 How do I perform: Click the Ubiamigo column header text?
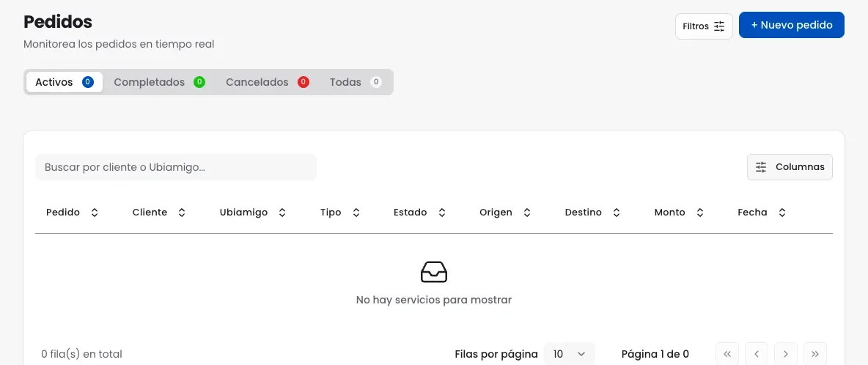[243, 213]
